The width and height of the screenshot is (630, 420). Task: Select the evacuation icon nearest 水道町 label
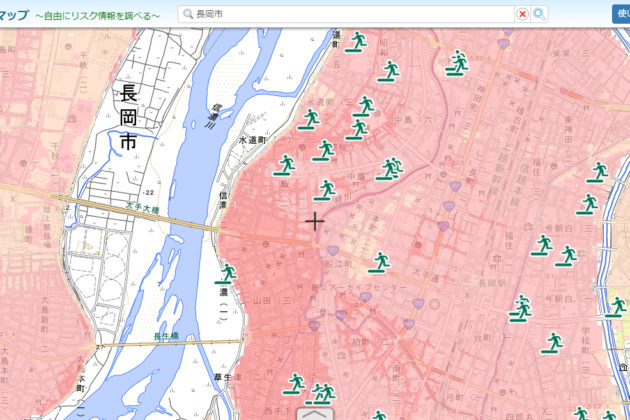click(x=308, y=120)
